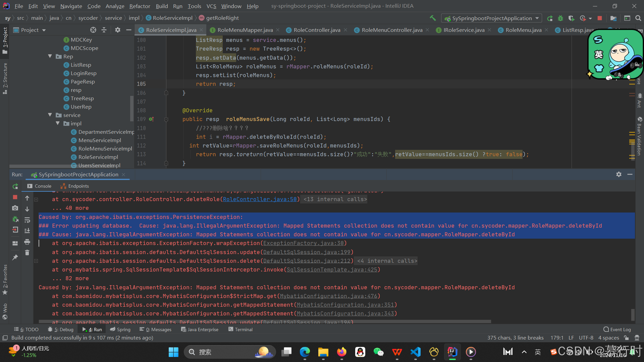Image resolution: width=644 pixels, height=362 pixels.
Task: Open Search Everywhere magnifier icon
Action: click(638, 18)
